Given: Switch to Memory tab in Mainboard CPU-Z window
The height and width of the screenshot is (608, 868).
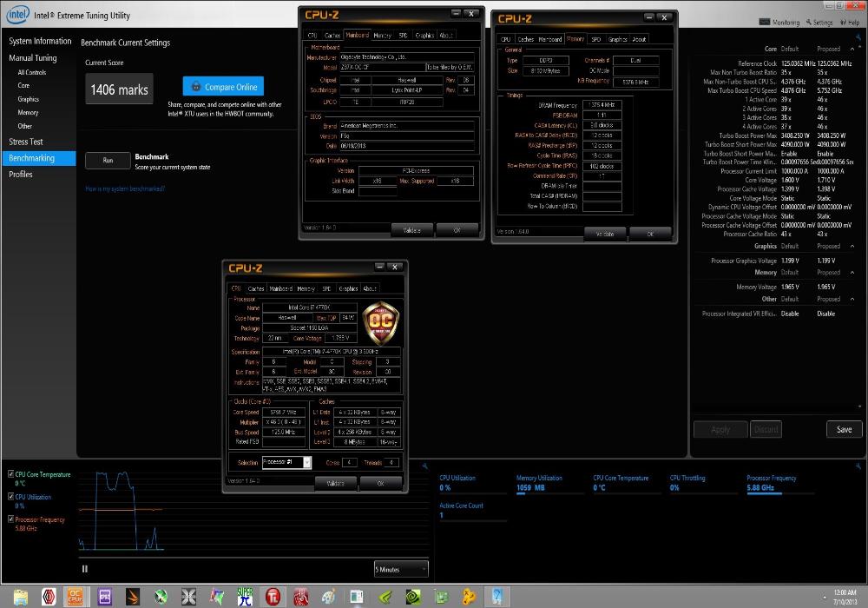Looking at the screenshot, I should click(x=382, y=36).
